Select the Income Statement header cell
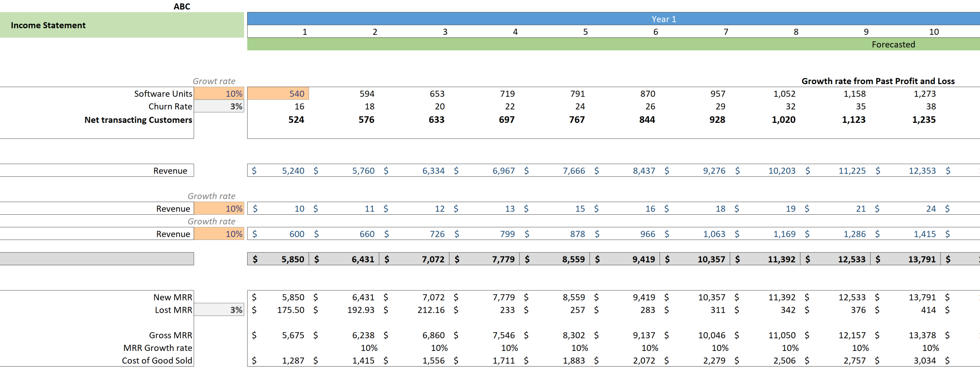 (x=122, y=25)
